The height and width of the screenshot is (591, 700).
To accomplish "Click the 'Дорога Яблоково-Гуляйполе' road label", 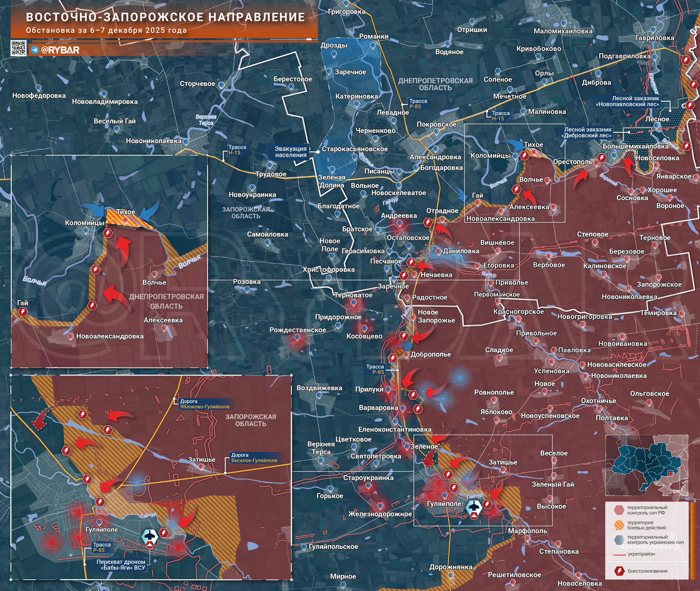I will pyautogui.click(x=205, y=404).
